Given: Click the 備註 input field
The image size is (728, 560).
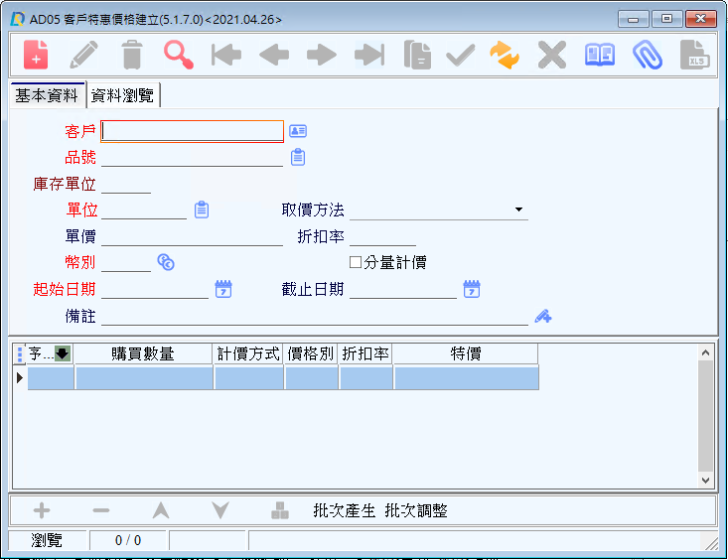Looking at the screenshot, I should click(x=314, y=316).
